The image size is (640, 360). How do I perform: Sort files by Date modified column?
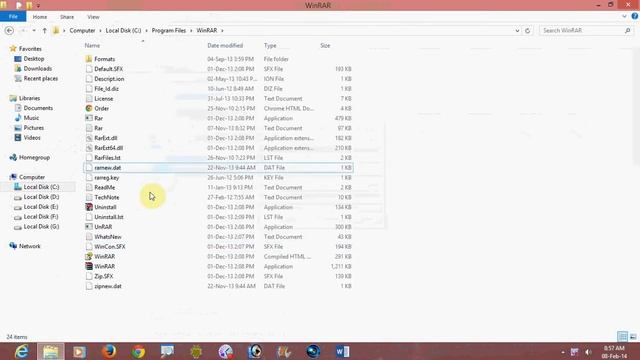tap(225, 46)
